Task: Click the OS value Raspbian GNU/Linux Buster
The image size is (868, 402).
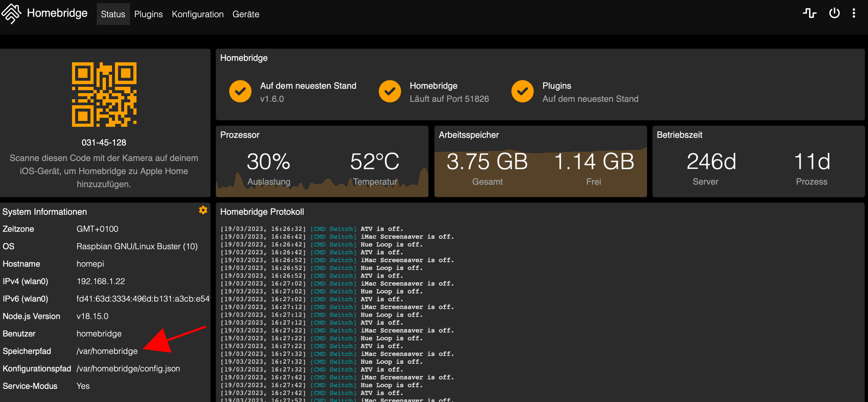Action: (137, 246)
